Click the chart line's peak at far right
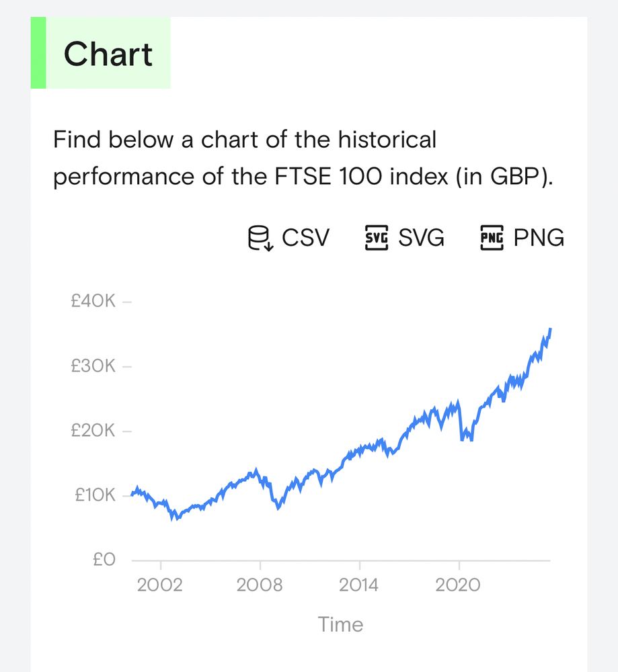This screenshot has width=618, height=672. [x=550, y=329]
